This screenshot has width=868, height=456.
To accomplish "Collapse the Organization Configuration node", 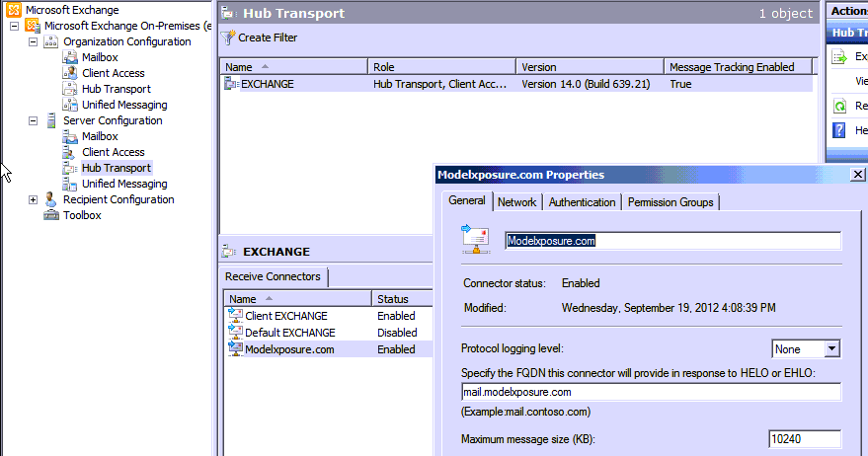I will (x=34, y=41).
